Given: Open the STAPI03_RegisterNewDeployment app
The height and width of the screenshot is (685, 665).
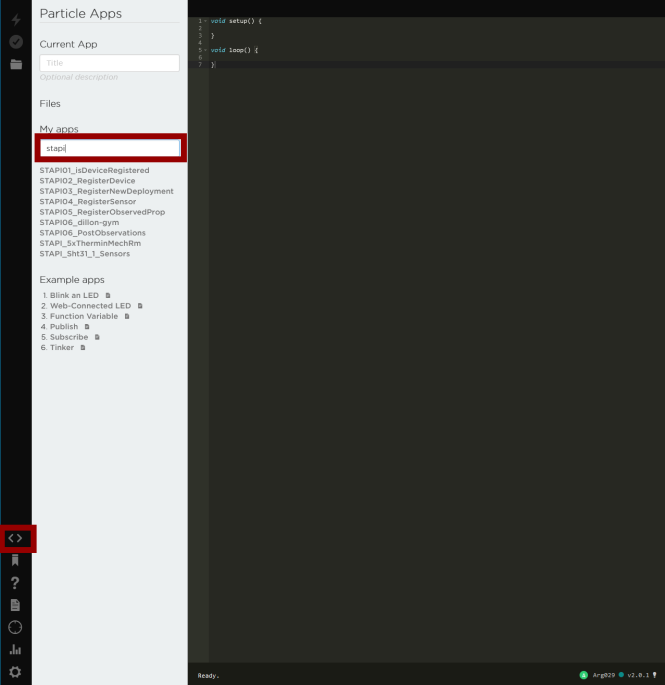Looking at the screenshot, I should pyautogui.click(x=106, y=191).
